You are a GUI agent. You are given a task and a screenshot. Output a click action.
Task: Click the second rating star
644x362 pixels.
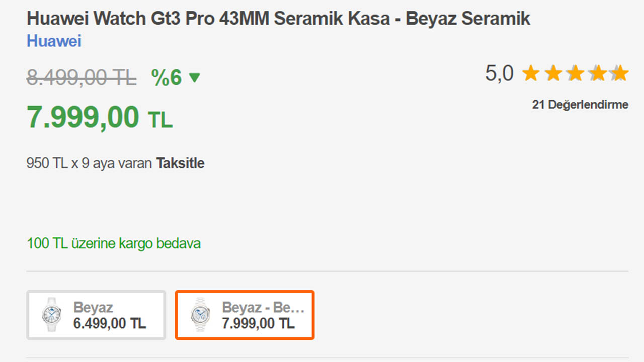(553, 74)
